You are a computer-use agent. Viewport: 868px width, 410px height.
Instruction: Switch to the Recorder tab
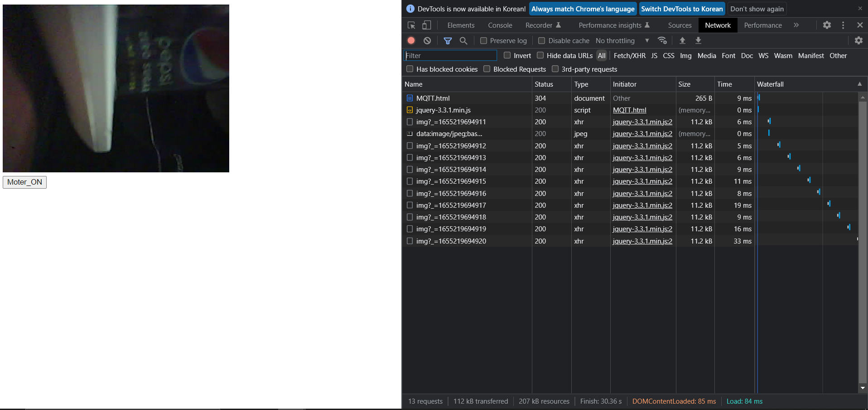543,25
